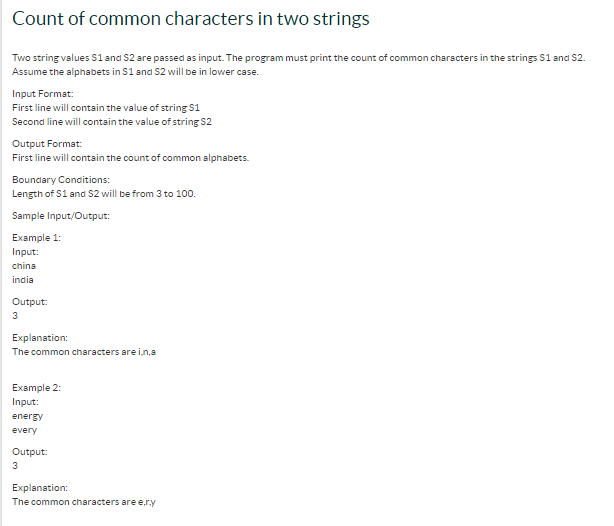Click the sample input word 'india'
The height and width of the screenshot is (526, 614).
click(23, 280)
